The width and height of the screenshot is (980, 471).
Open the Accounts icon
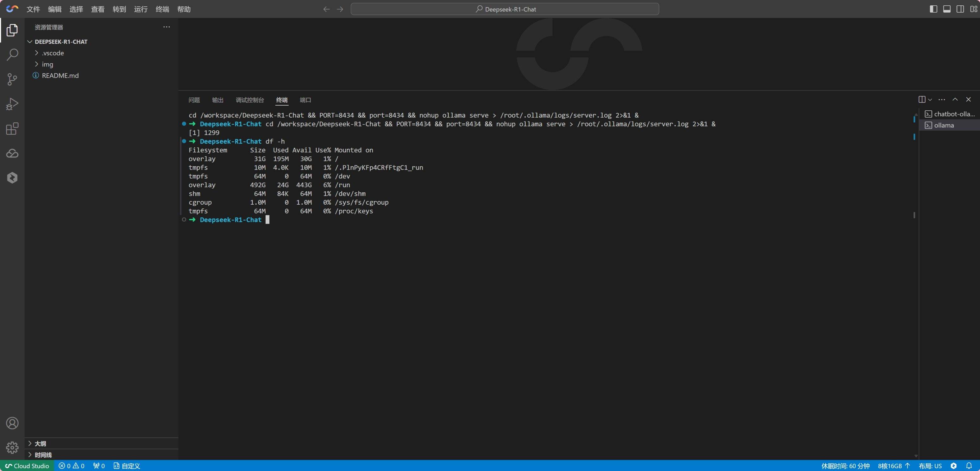(12, 423)
